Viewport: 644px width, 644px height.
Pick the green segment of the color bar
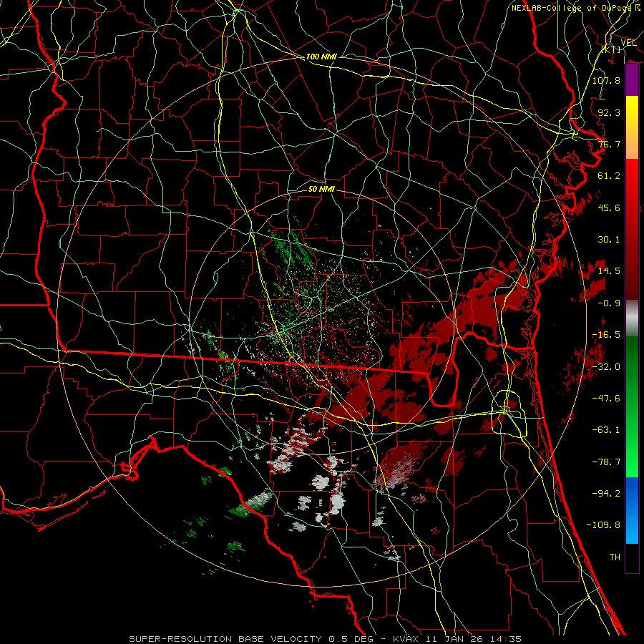tap(632, 406)
